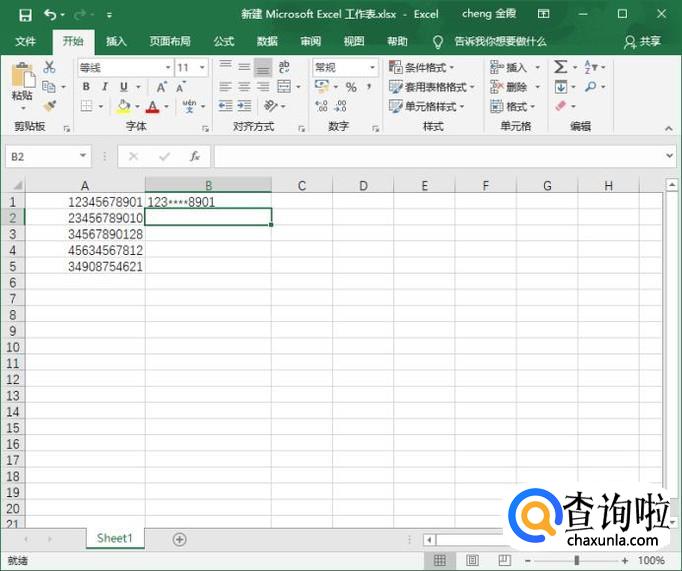
Task: Toggle Bold formatting
Action: click(86, 87)
